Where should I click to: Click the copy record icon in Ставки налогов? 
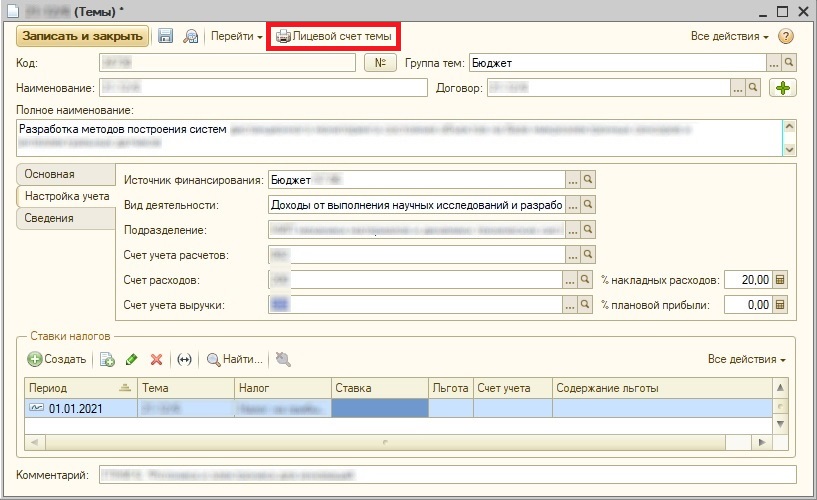(x=108, y=359)
